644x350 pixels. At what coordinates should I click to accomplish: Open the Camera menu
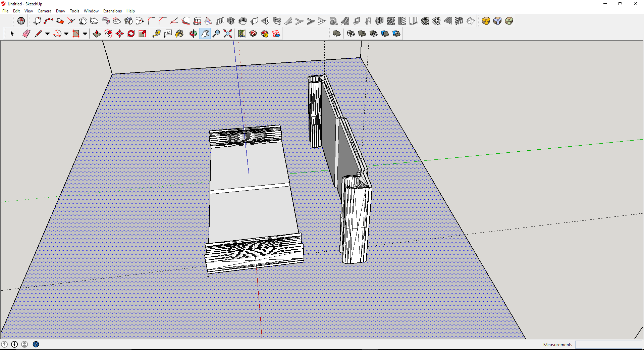tap(44, 11)
